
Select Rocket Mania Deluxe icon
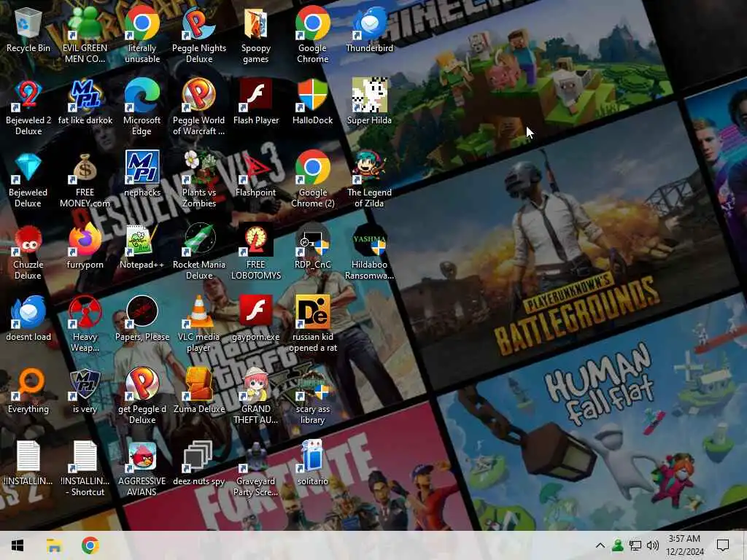199,241
